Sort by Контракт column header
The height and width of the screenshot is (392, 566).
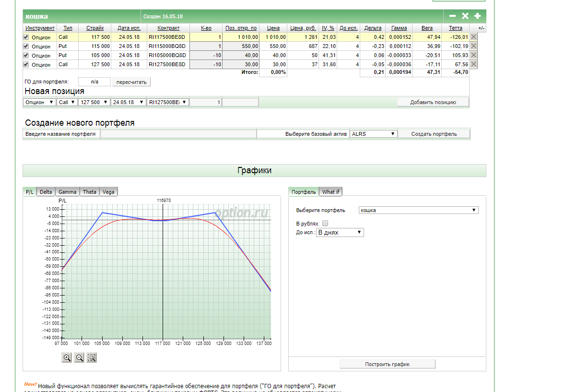click(x=168, y=28)
